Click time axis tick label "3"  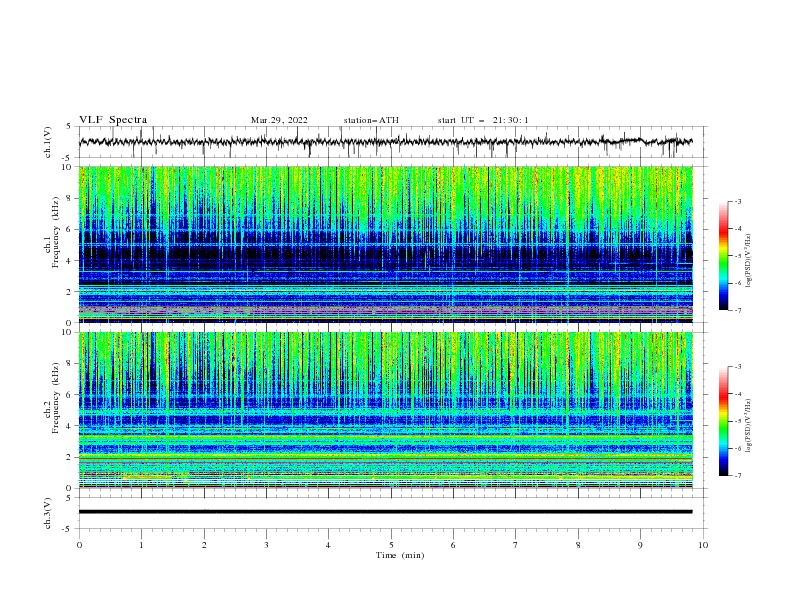click(266, 545)
